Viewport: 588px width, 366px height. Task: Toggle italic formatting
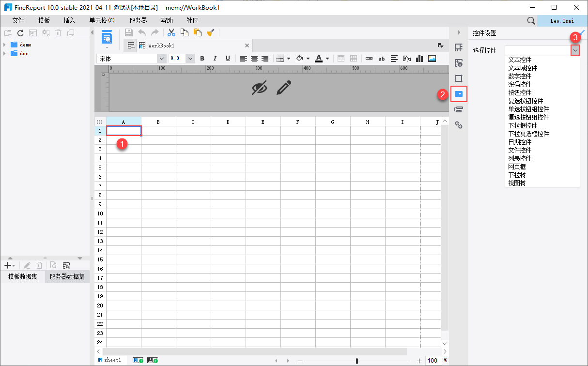tap(215, 59)
